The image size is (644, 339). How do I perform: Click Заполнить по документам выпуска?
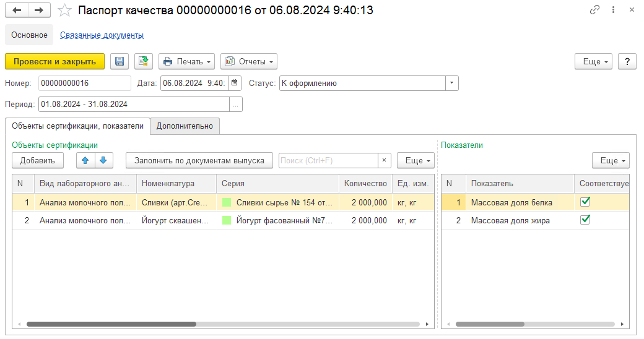pyautogui.click(x=199, y=160)
